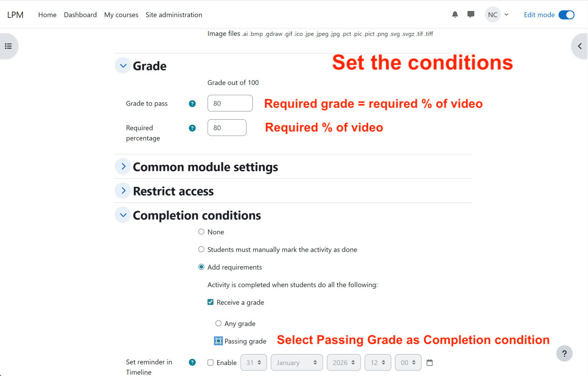This screenshot has width=588, height=376.
Task: Open the user menu dropdown NC
Action: tap(497, 15)
